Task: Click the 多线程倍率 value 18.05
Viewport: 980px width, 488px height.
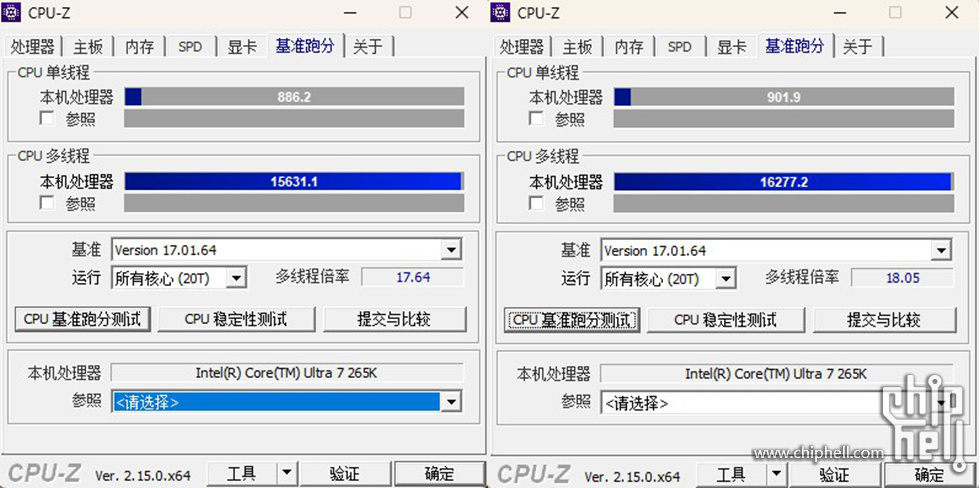Action: 902,278
